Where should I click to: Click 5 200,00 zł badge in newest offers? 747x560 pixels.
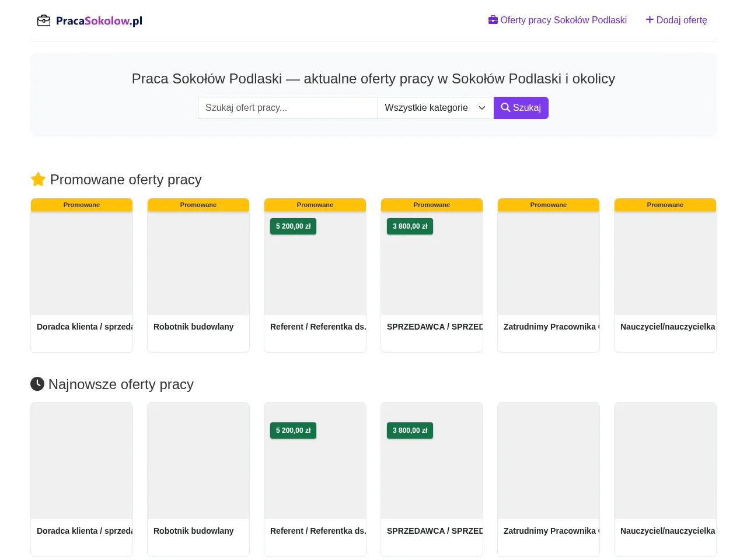coord(293,430)
